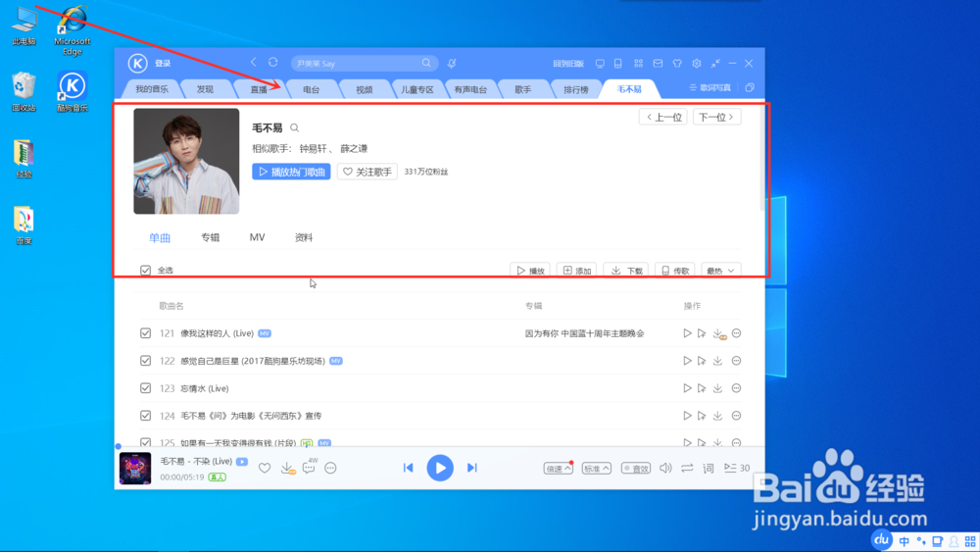The width and height of the screenshot is (980, 552).
Task: Refresh the page with reload icon
Action: tap(273, 63)
